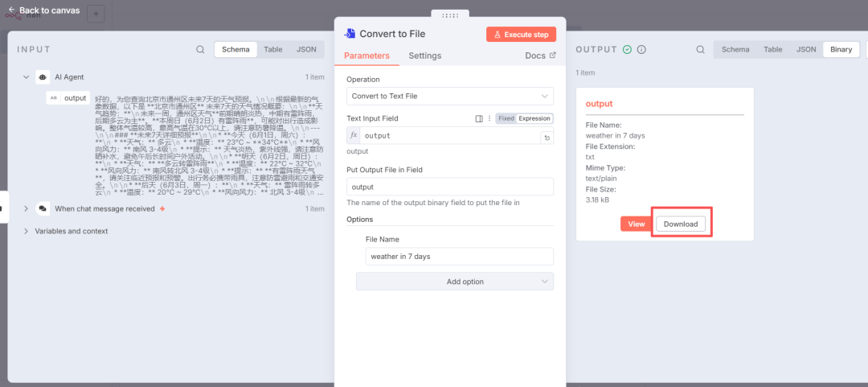This screenshot has height=387, width=868.
Task: Switch OUTPUT panel to Binary view
Action: [841, 49]
